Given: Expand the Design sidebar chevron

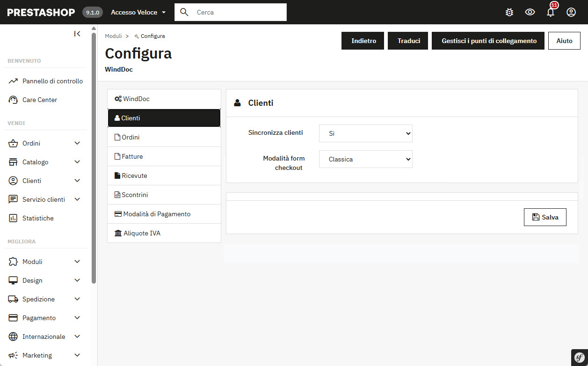Looking at the screenshot, I should (x=77, y=280).
